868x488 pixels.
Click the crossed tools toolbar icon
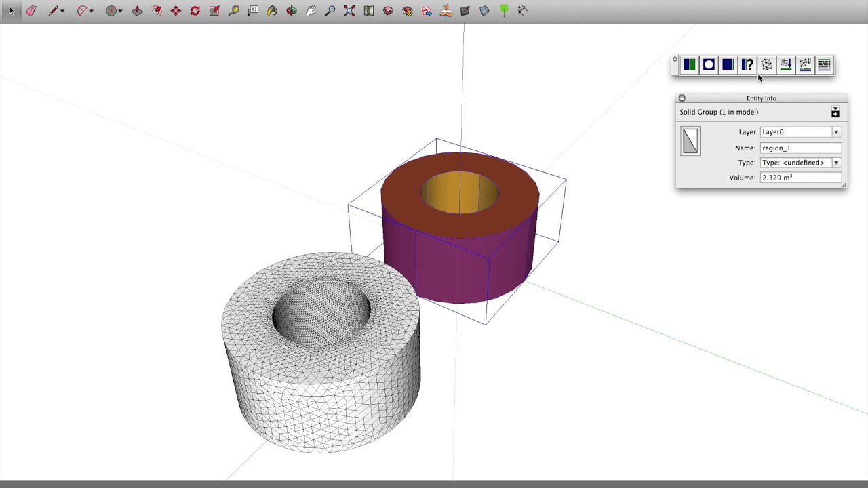(x=523, y=10)
